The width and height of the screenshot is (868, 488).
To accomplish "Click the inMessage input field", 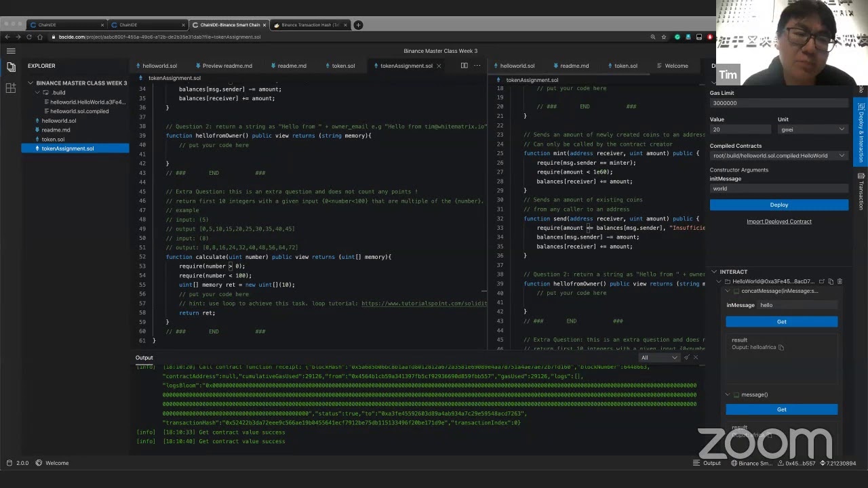I will 797,305.
